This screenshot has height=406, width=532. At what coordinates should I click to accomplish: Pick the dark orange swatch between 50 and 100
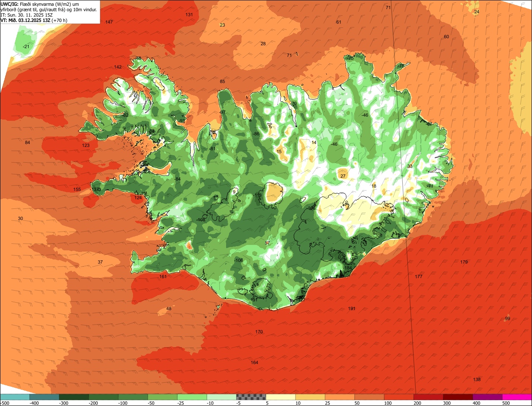pyautogui.click(x=369, y=397)
